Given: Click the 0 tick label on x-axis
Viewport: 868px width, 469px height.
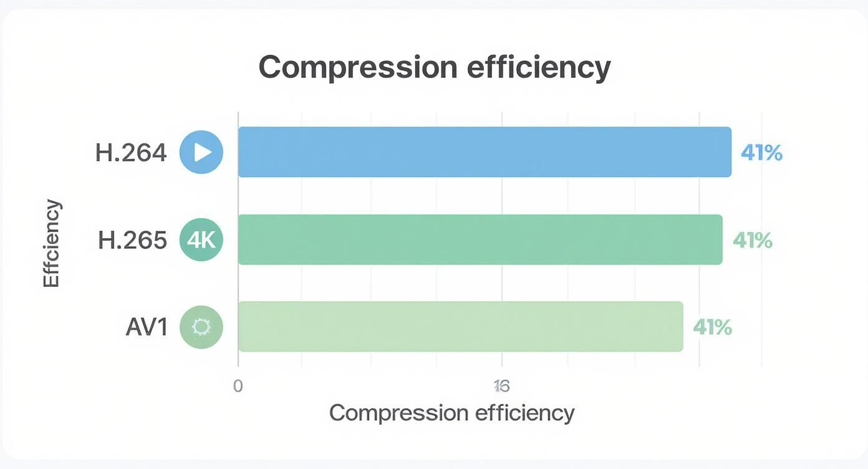Looking at the screenshot, I should [238, 386].
